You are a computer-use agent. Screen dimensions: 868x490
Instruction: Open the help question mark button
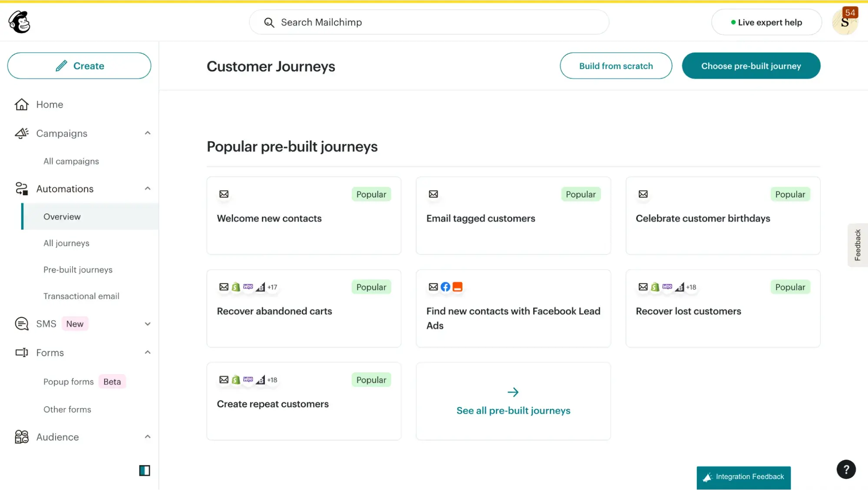[x=846, y=469]
